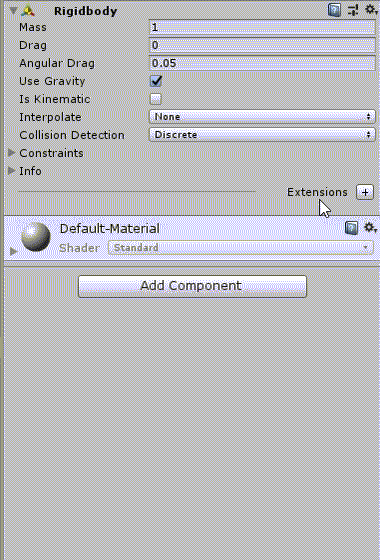Image resolution: width=380 pixels, height=560 pixels.
Task: Click the Mass value field
Action: pyautogui.click(x=262, y=28)
